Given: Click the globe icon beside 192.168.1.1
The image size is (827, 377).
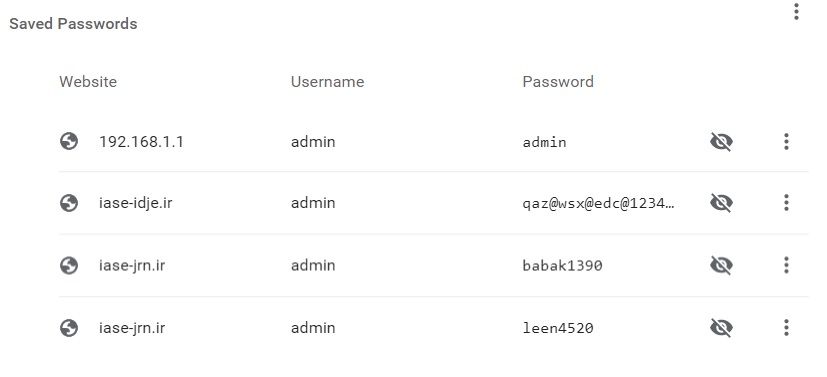Looking at the screenshot, I should (x=69, y=141).
